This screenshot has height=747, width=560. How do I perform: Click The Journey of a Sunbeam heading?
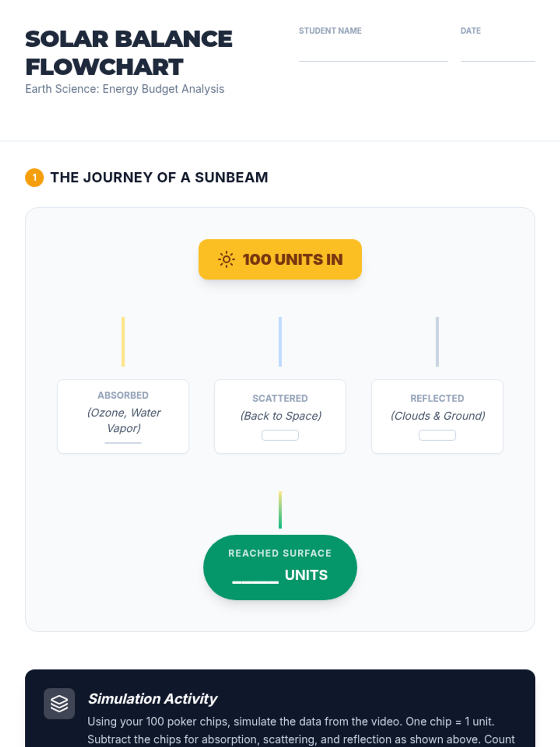pyautogui.click(x=159, y=177)
